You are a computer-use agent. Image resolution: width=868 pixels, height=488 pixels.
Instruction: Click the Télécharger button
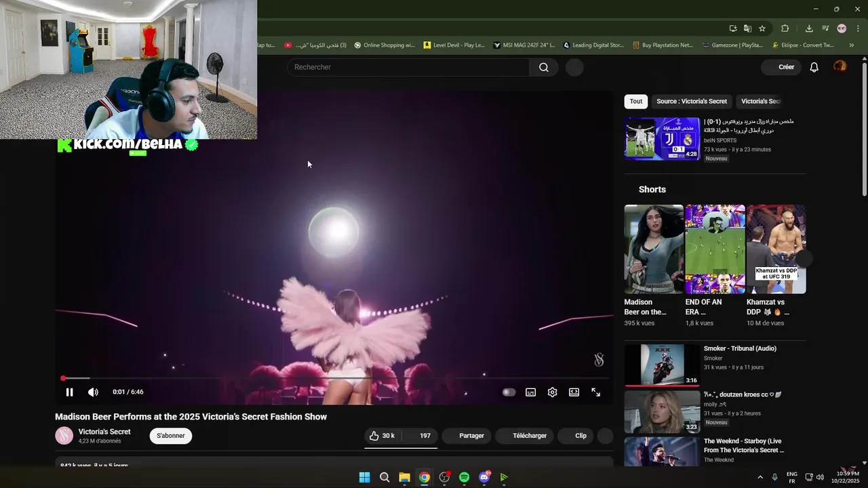coord(524,436)
